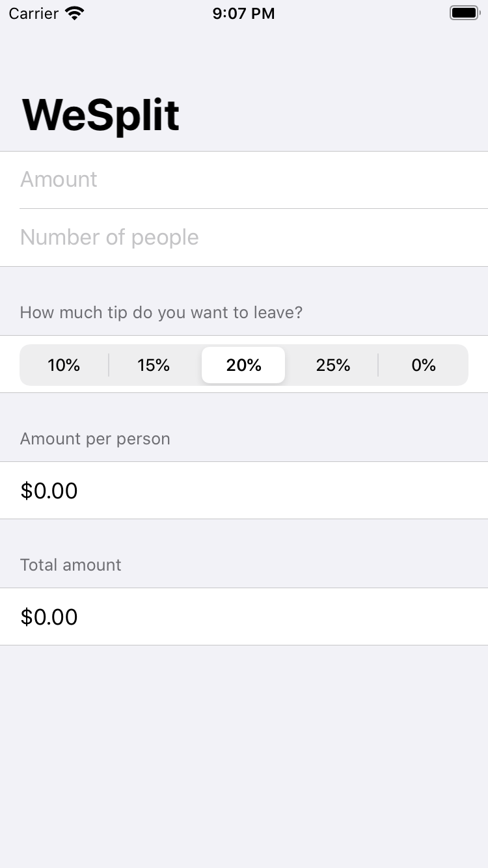Viewport: 488px width, 868px height.
Task: Tap the tip question header text
Action: (161, 313)
